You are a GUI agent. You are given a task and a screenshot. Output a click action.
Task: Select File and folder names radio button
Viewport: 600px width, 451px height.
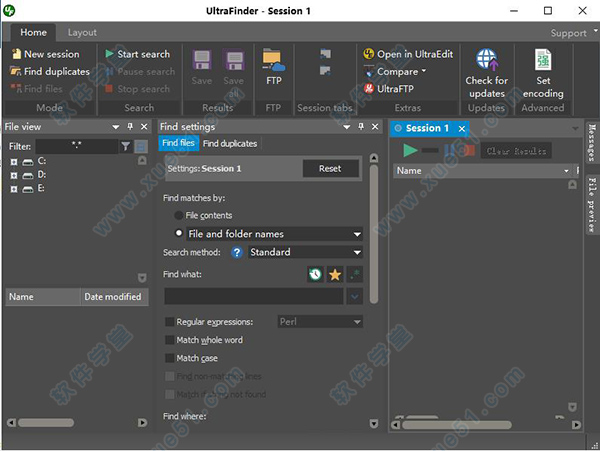click(178, 233)
